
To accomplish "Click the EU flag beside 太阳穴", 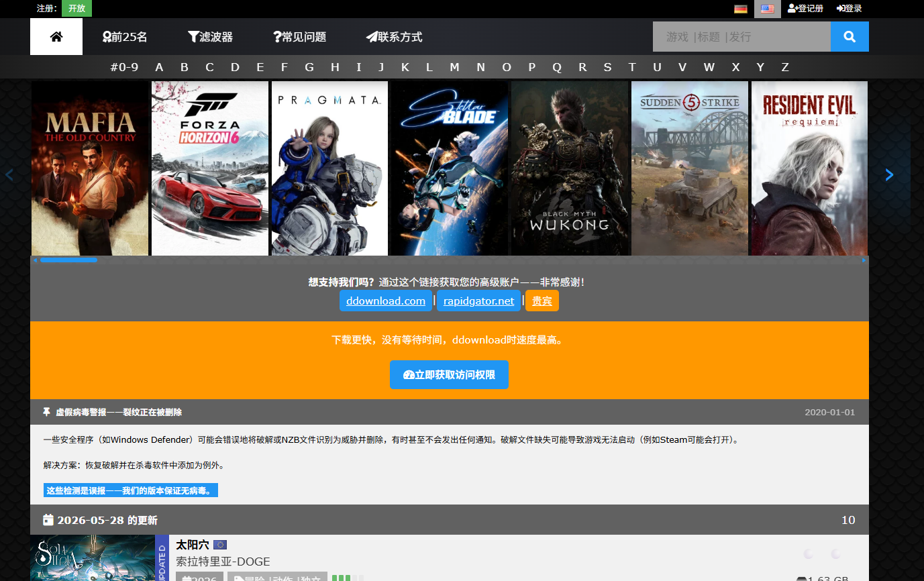I will point(220,545).
